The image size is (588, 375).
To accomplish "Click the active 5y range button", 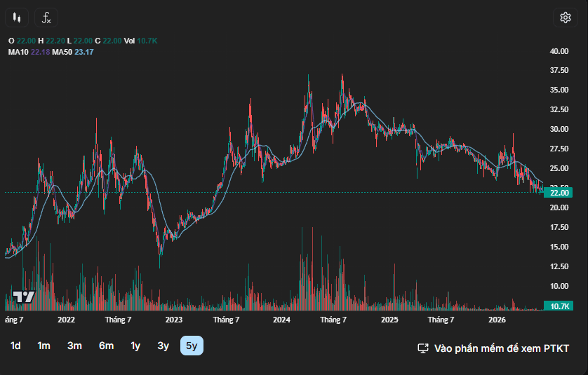I will pyautogui.click(x=192, y=346).
